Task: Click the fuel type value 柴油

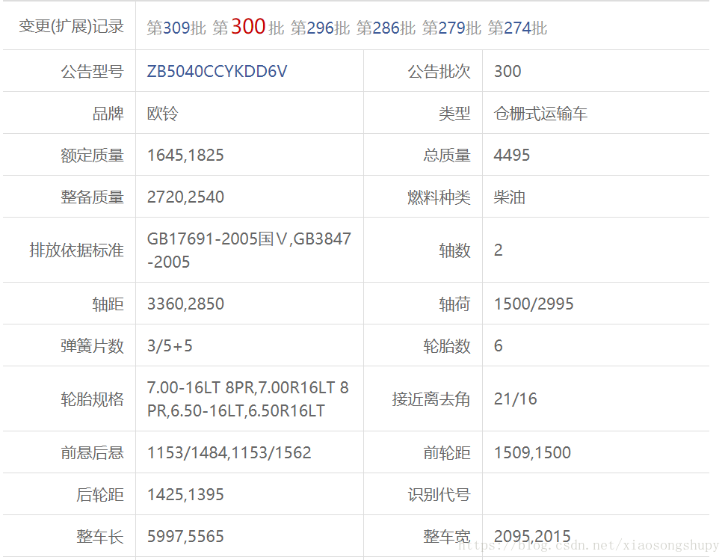Action: point(509,197)
